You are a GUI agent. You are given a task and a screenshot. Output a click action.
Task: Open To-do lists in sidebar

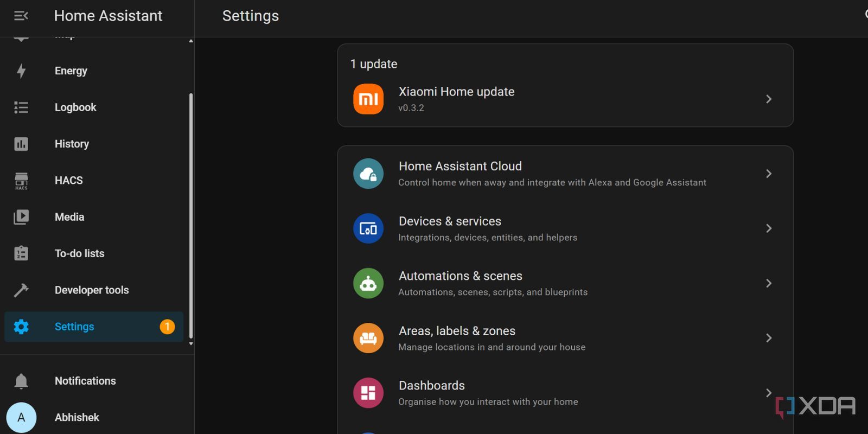pyautogui.click(x=79, y=253)
